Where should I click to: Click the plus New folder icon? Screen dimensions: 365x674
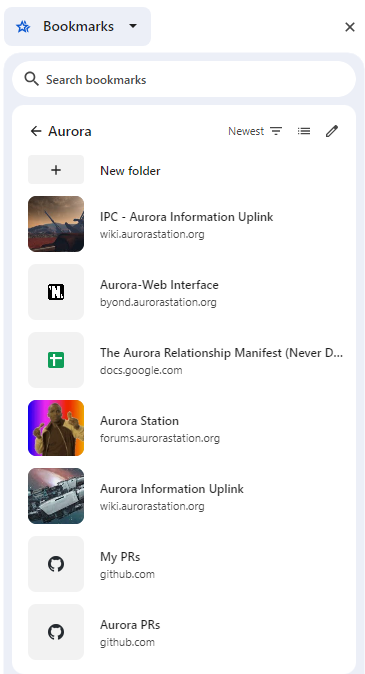pyautogui.click(x=56, y=170)
